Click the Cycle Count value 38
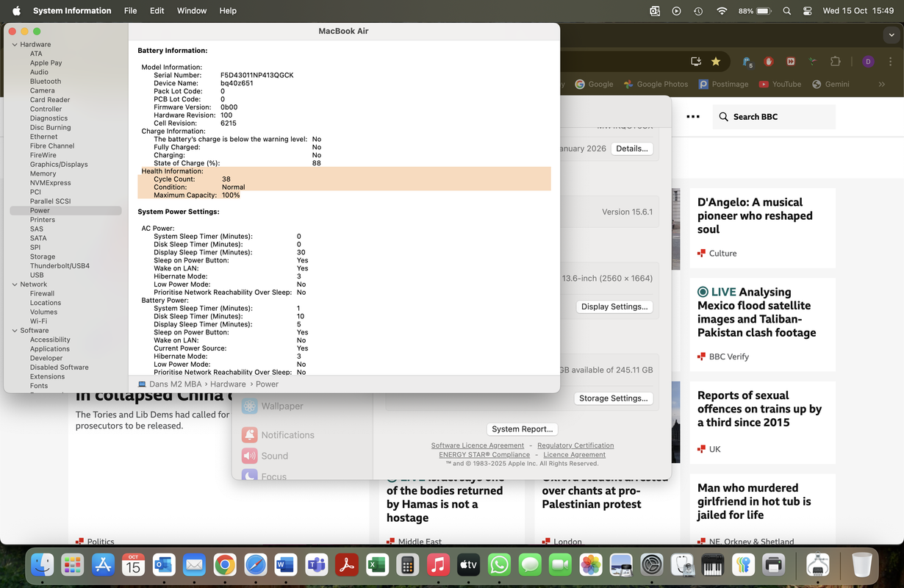Viewport: 904px width, 588px height. [x=226, y=179]
